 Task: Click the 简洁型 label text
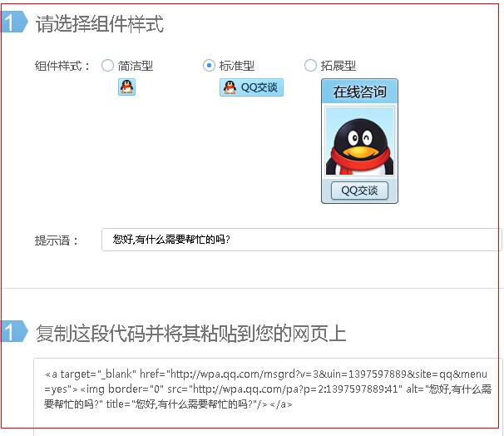pyautogui.click(x=136, y=66)
